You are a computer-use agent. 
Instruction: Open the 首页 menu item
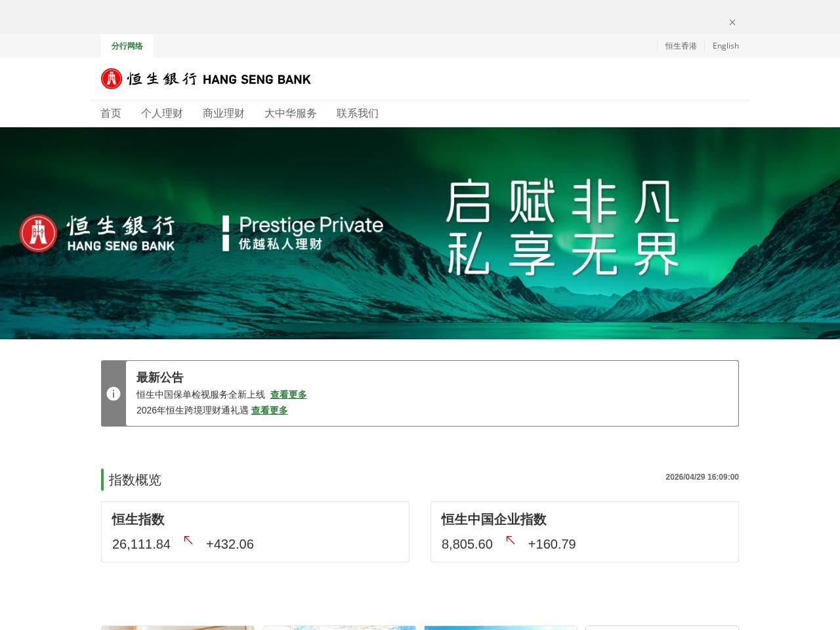(111, 114)
